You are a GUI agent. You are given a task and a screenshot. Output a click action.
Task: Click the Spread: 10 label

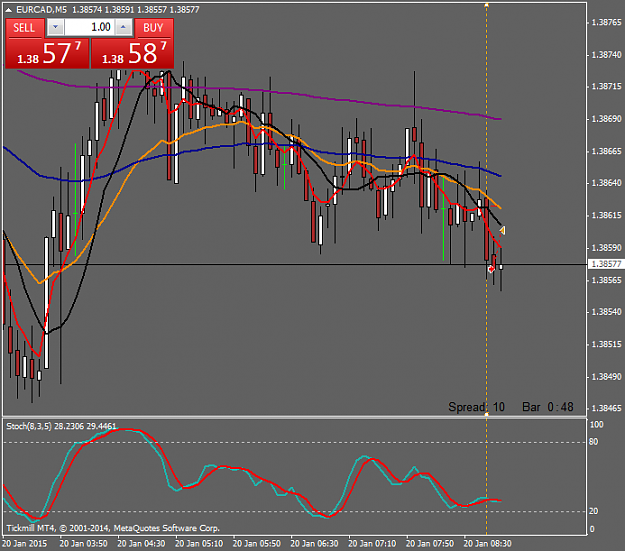(476, 407)
